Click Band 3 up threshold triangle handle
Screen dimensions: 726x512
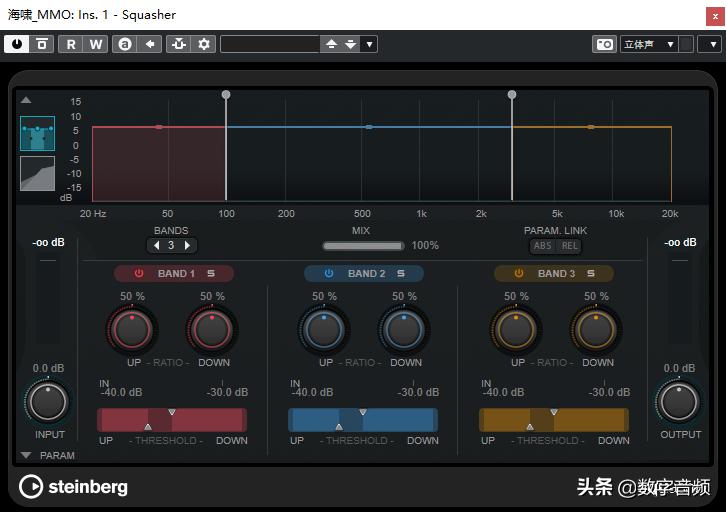tap(530, 427)
